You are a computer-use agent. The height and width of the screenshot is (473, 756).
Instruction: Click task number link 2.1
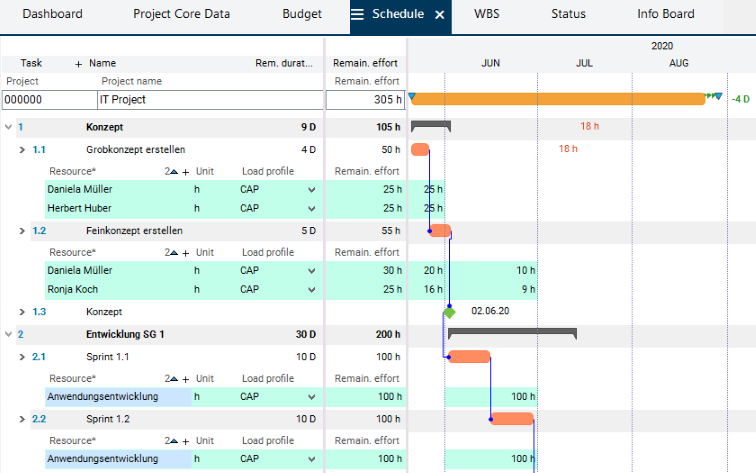tap(39, 357)
